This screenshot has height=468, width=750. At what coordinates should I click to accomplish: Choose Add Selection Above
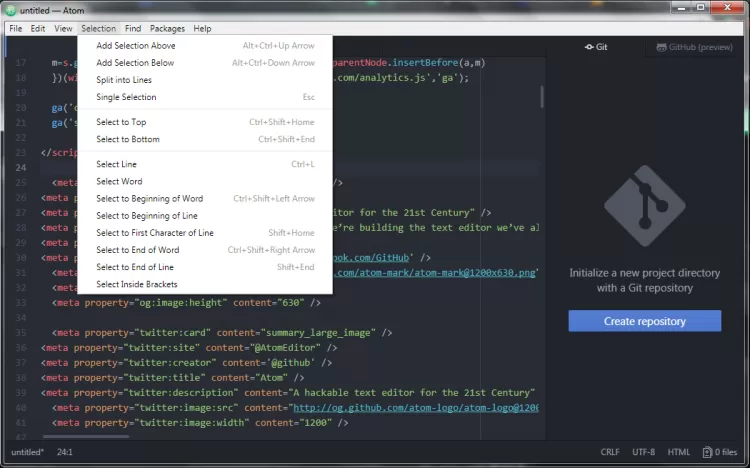pyautogui.click(x=205, y=45)
